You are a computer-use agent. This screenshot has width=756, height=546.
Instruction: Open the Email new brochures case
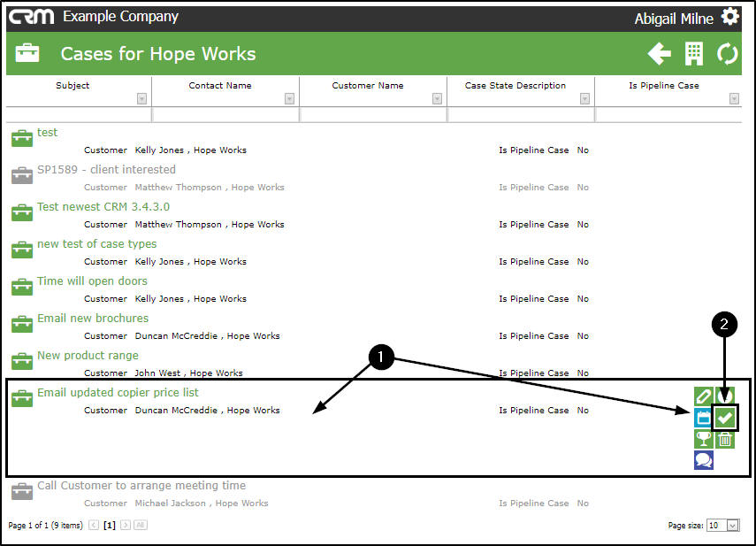(x=93, y=319)
